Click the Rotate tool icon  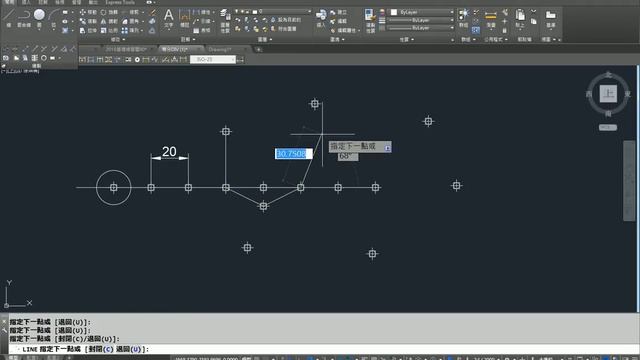[x=103, y=12]
